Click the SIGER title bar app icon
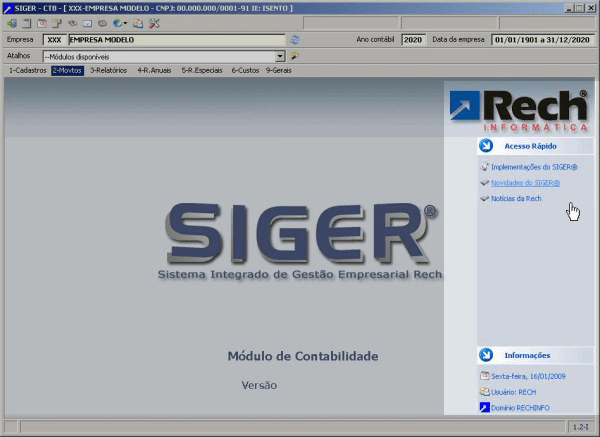The image size is (600, 437). 7,8
